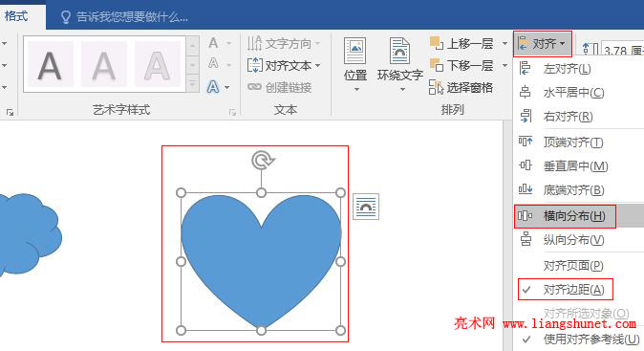
Task: Click the lightbulb tell-me icon
Action: coord(65,17)
